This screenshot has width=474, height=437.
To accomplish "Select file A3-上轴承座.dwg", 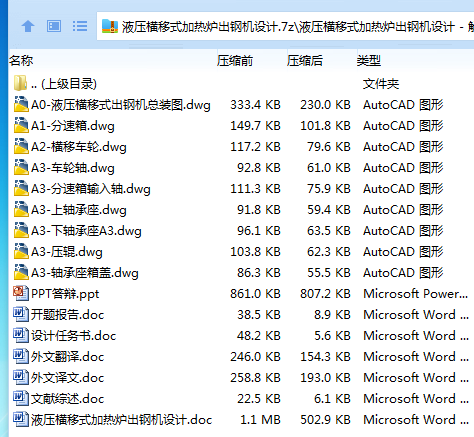I will 79,210.
